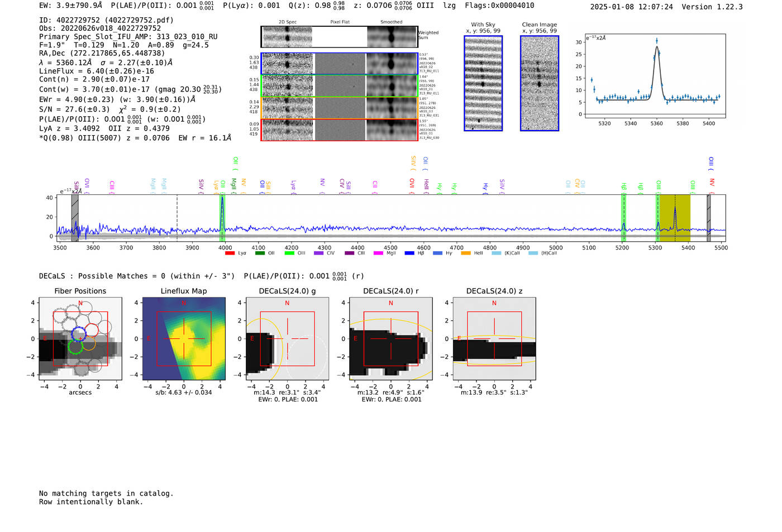Click the ID: 4022729752 line
Viewport: 782px width, 532px height.
tap(106, 20)
